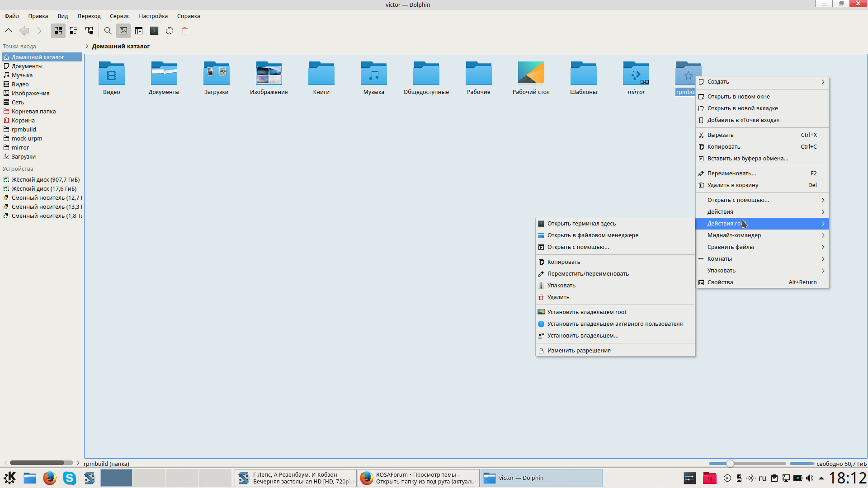This screenshot has width=868, height=488.
Task: Open Корневая папка in sidebar
Action: click(x=33, y=112)
